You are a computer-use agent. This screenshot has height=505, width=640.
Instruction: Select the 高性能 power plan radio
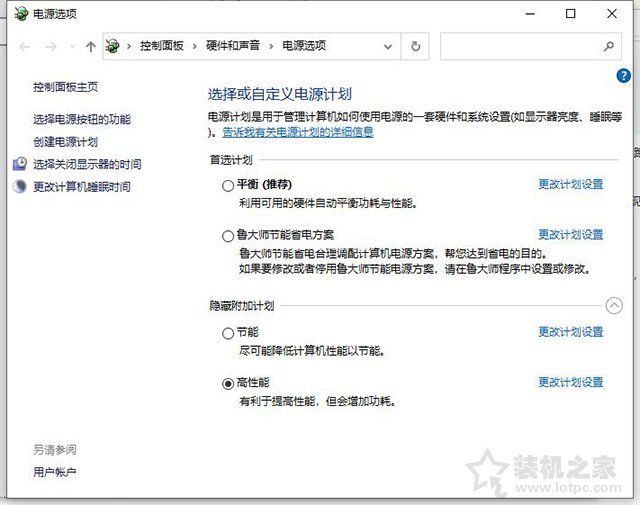tap(228, 384)
